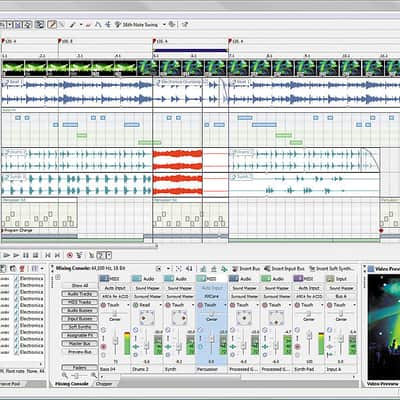This screenshot has height=400, width=400.
Task: Click the Play transport button
Action: pyautogui.click(x=16, y=255)
